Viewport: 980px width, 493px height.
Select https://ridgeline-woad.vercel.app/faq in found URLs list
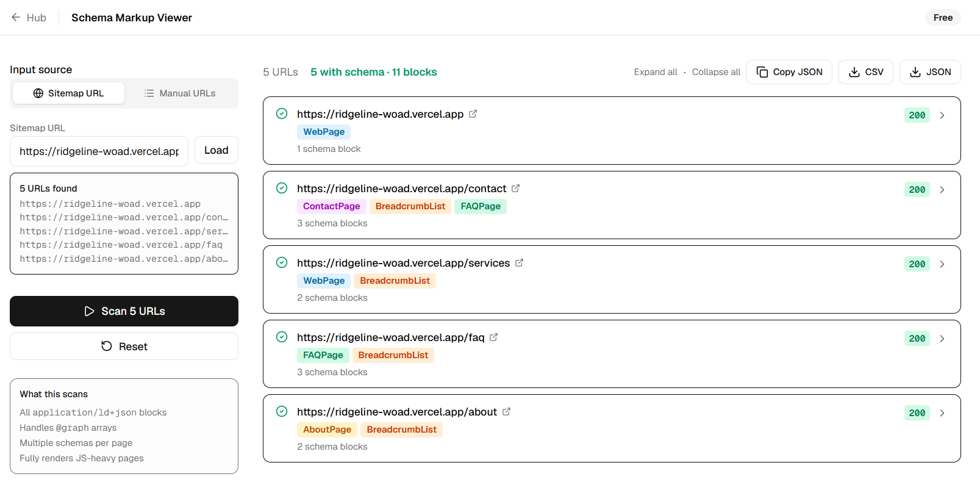click(x=121, y=245)
